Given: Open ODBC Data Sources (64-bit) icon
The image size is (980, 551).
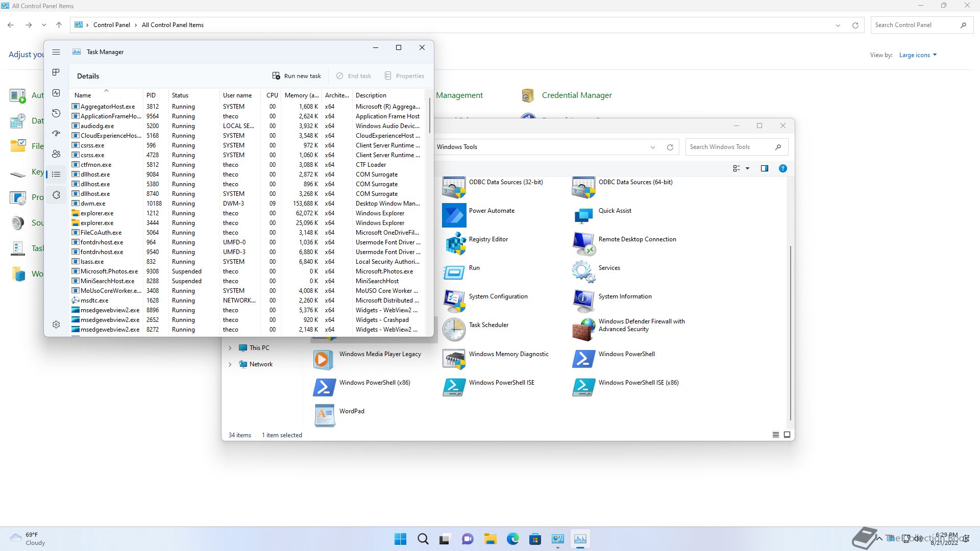Looking at the screenshot, I should [x=583, y=187].
